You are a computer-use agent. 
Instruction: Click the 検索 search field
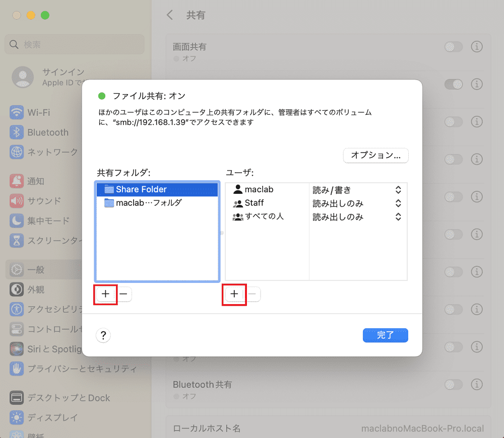pyautogui.click(x=75, y=44)
